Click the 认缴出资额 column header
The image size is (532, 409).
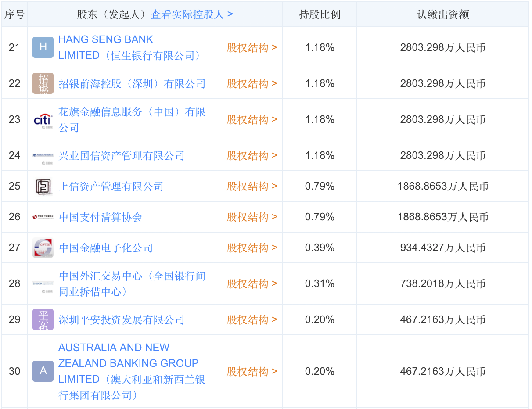(x=442, y=14)
